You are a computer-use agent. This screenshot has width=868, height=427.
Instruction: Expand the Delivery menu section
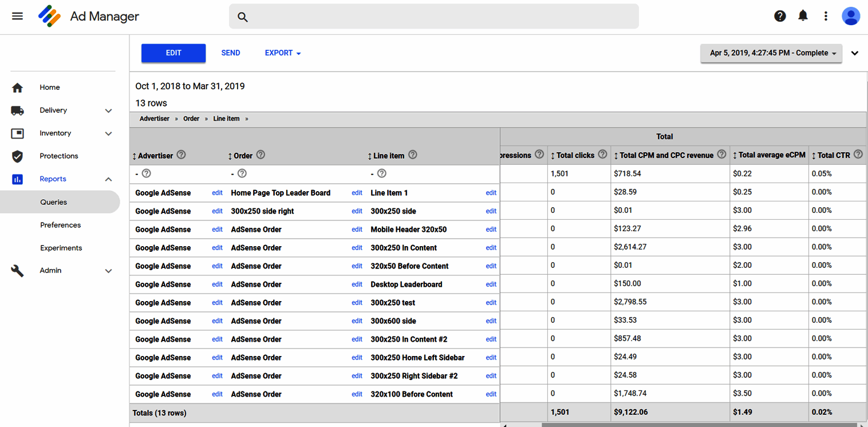click(x=108, y=110)
